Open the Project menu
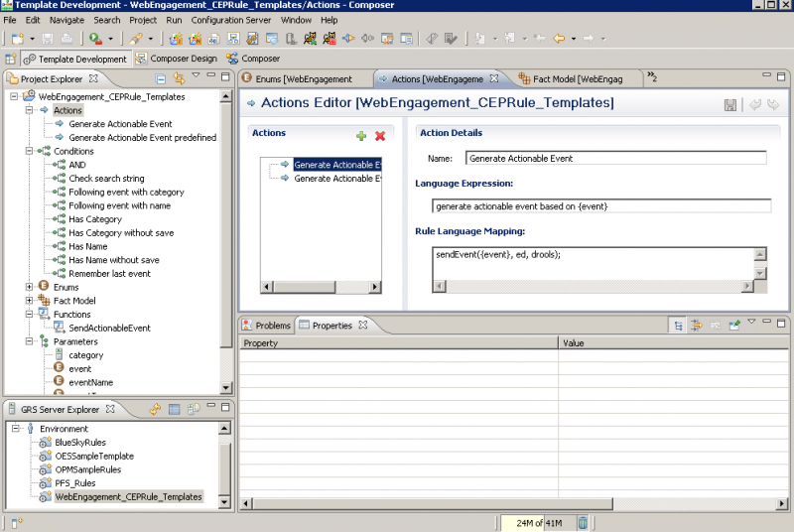This screenshot has height=532, width=794. [143, 20]
